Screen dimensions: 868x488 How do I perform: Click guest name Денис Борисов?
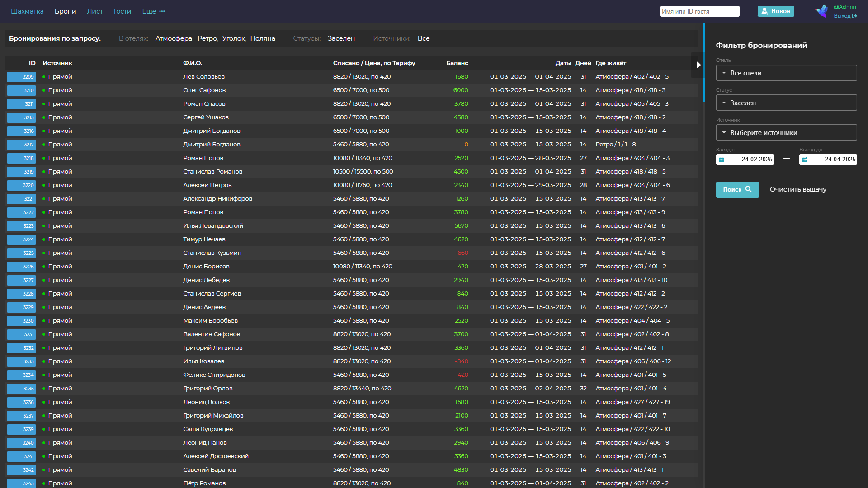click(206, 267)
